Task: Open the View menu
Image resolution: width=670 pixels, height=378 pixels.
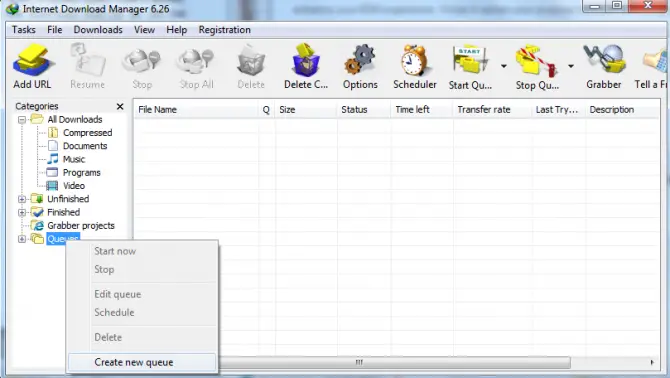Action: coord(144,30)
